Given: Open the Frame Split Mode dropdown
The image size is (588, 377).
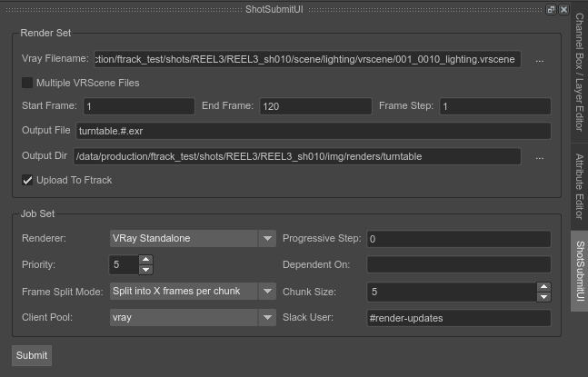Looking at the screenshot, I should (x=193, y=292).
